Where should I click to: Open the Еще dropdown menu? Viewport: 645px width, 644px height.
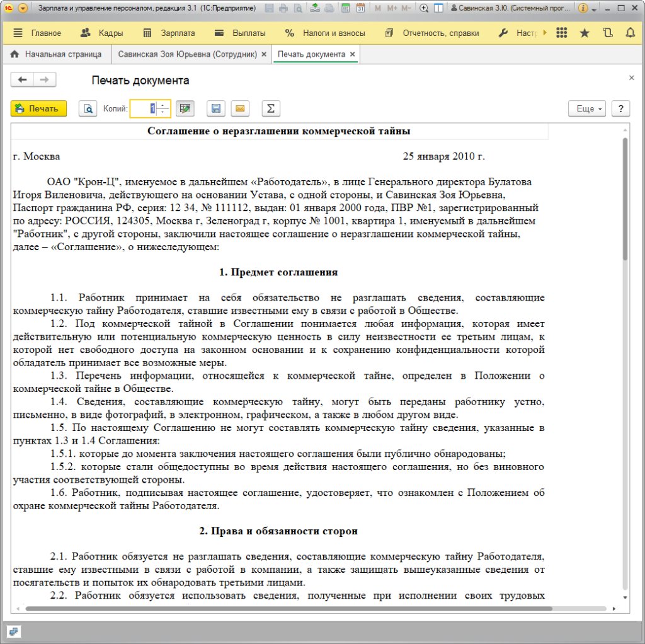(x=587, y=108)
